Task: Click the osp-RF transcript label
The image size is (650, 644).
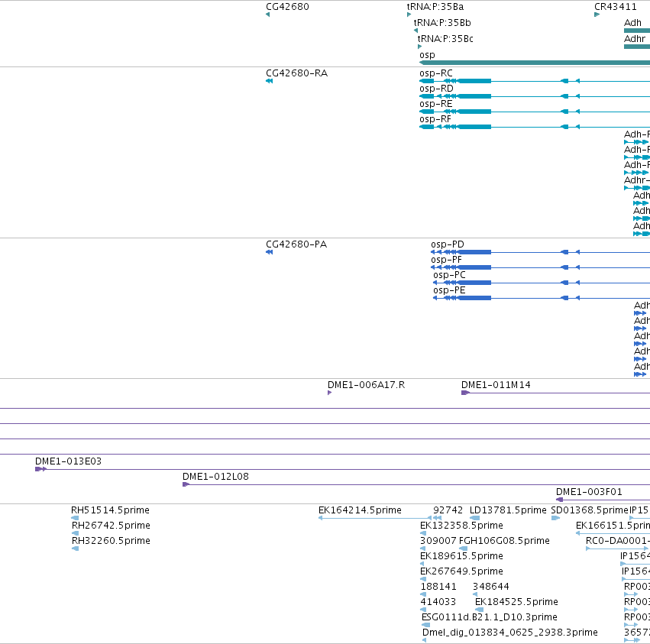Action: click(x=435, y=119)
